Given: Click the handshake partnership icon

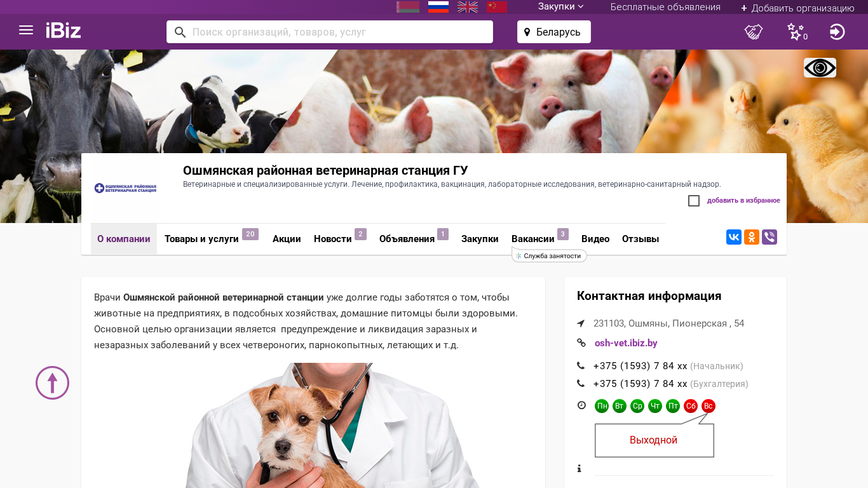Looking at the screenshot, I should (754, 32).
